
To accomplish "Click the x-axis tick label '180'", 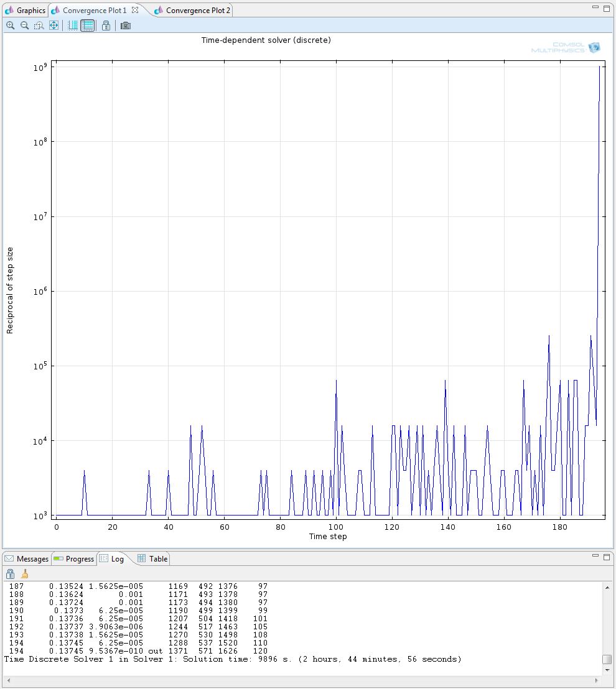I will [x=560, y=527].
